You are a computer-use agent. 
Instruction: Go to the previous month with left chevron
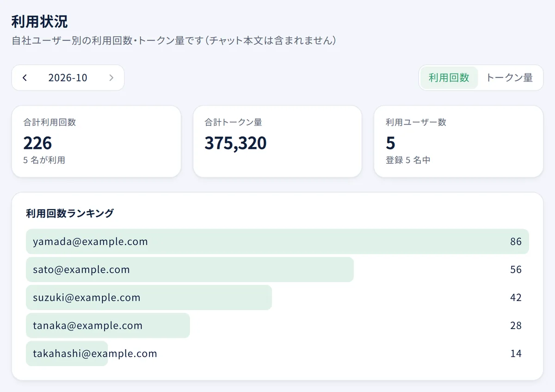click(x=25, y=78)
